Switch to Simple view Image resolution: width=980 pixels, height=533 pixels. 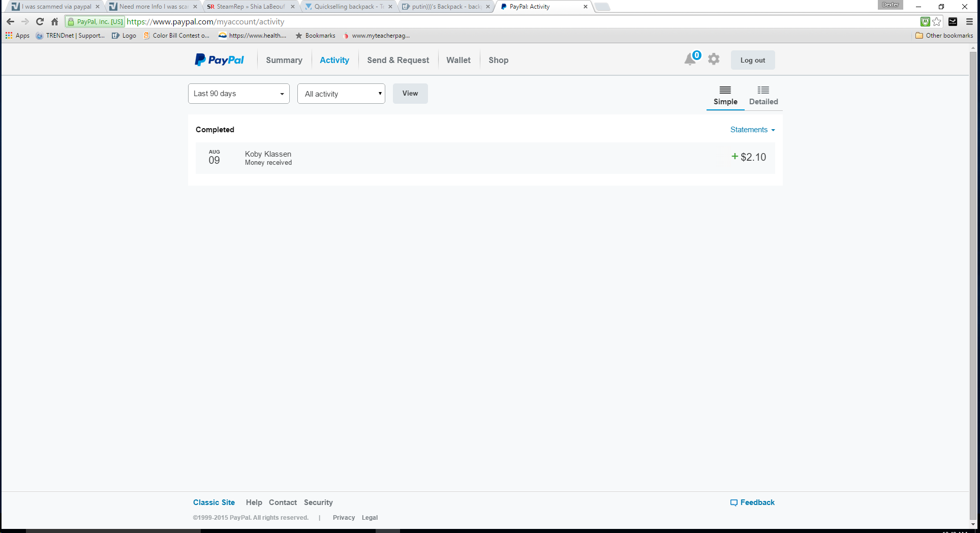(725, 96)
